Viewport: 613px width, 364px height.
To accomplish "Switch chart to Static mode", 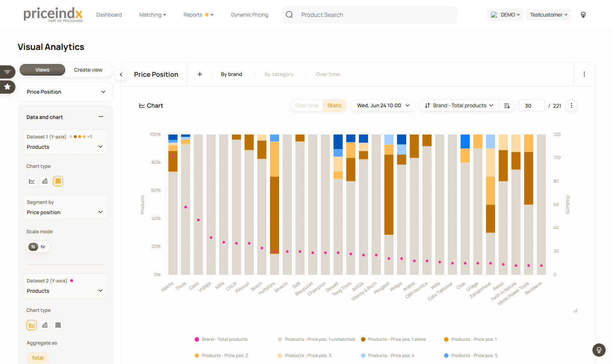I will (x=335, y=105).
